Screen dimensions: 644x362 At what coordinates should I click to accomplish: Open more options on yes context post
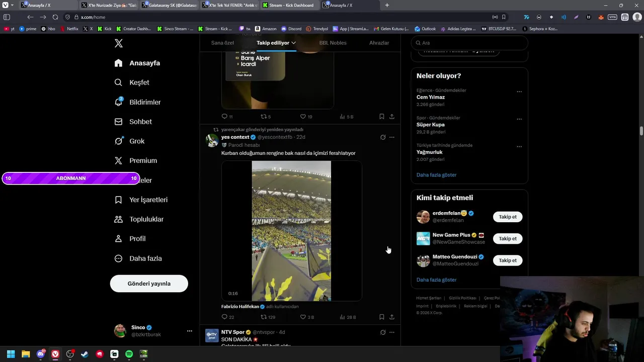392,137
